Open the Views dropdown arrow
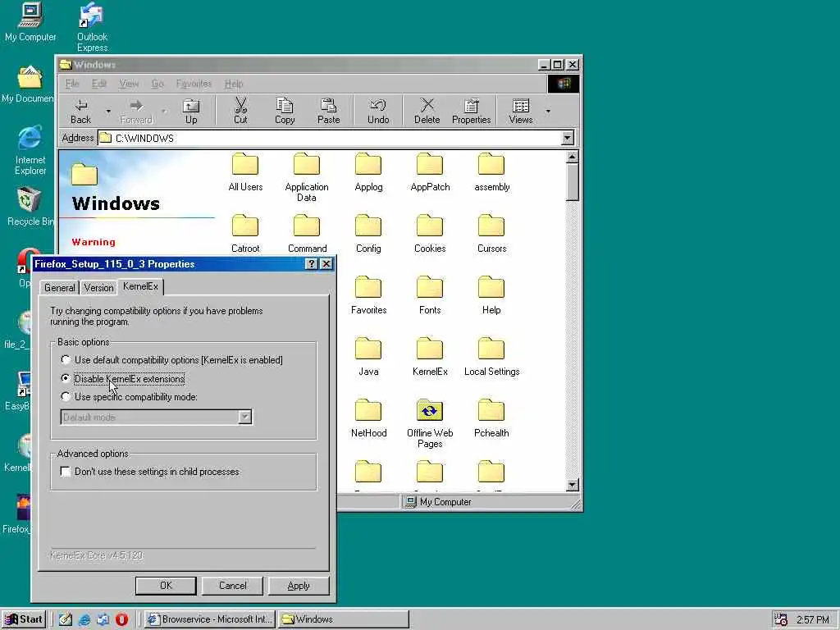This screenshot has width=840, height=630. coord(547,112)
